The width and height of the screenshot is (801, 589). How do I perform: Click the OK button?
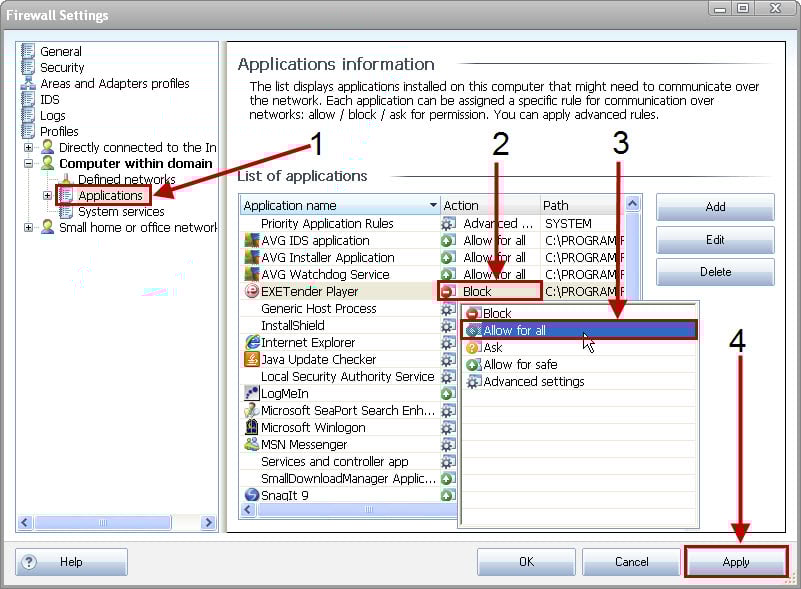pyautogui.click(x=526, y=562)
